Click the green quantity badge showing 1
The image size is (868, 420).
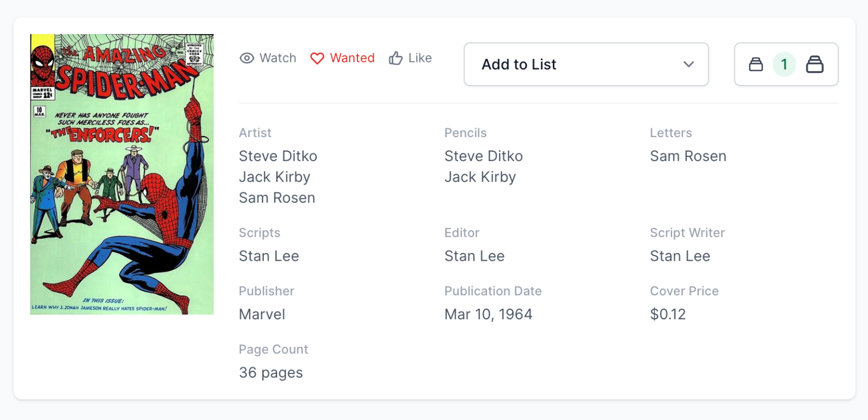tap(784, 64)
